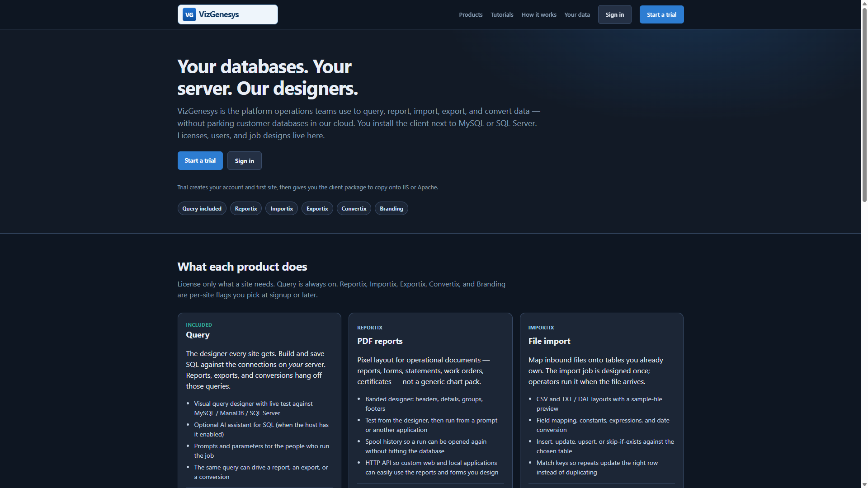Open the Products nav item
The image size is (868, 488).
click(x=471, y=14)
